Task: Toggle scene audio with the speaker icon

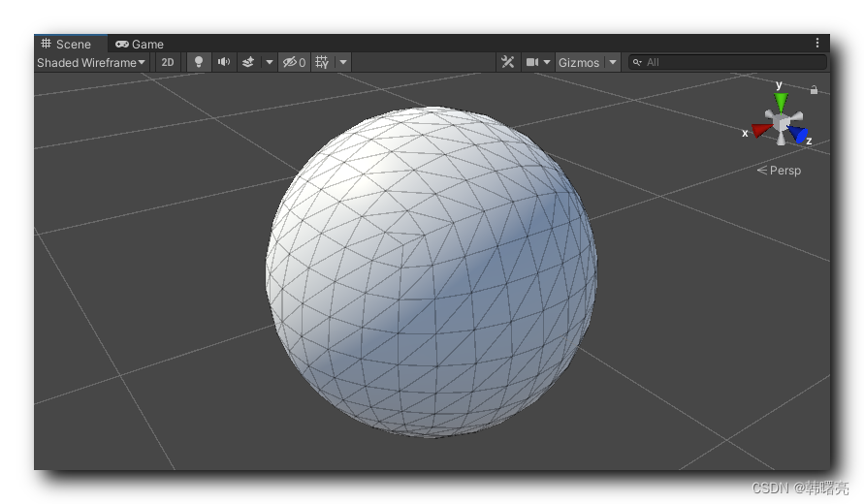Action: coord(224,62)
